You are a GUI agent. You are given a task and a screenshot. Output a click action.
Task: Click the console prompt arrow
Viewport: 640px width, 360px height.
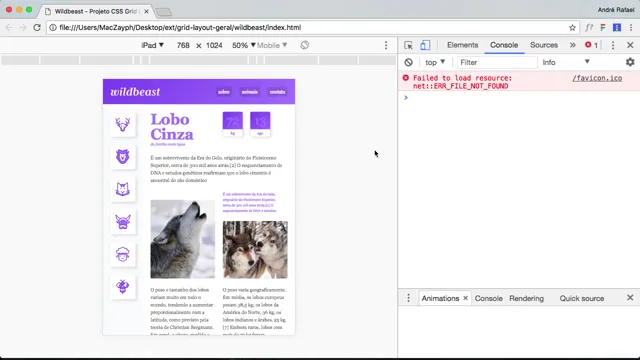[406, 97]
